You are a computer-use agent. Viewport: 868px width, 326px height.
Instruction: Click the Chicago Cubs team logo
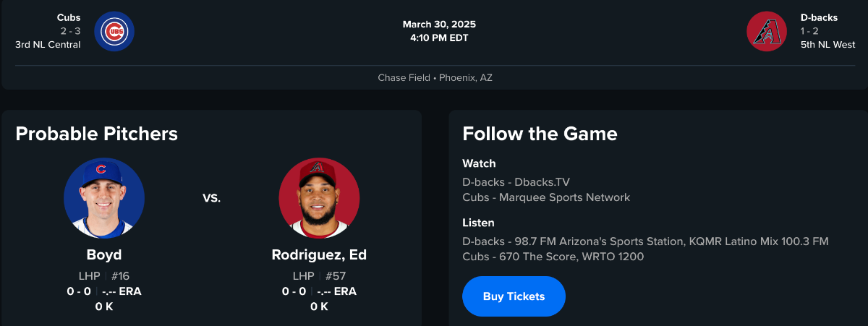114,32
